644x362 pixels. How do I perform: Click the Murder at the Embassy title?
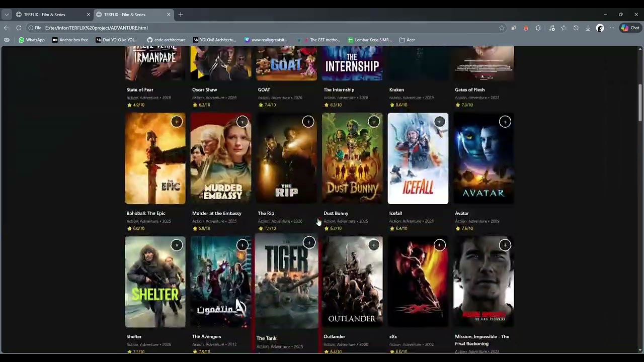(x=216, y=213)
